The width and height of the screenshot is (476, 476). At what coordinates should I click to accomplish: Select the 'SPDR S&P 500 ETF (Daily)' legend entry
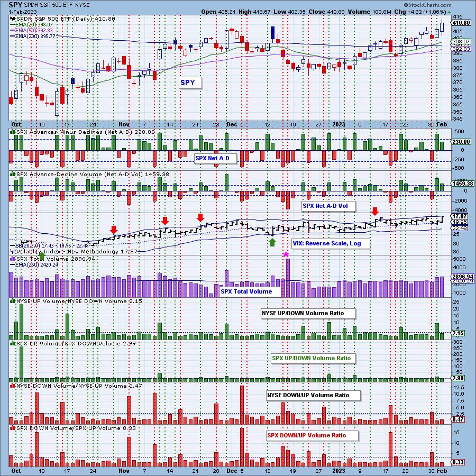(62, 19)
